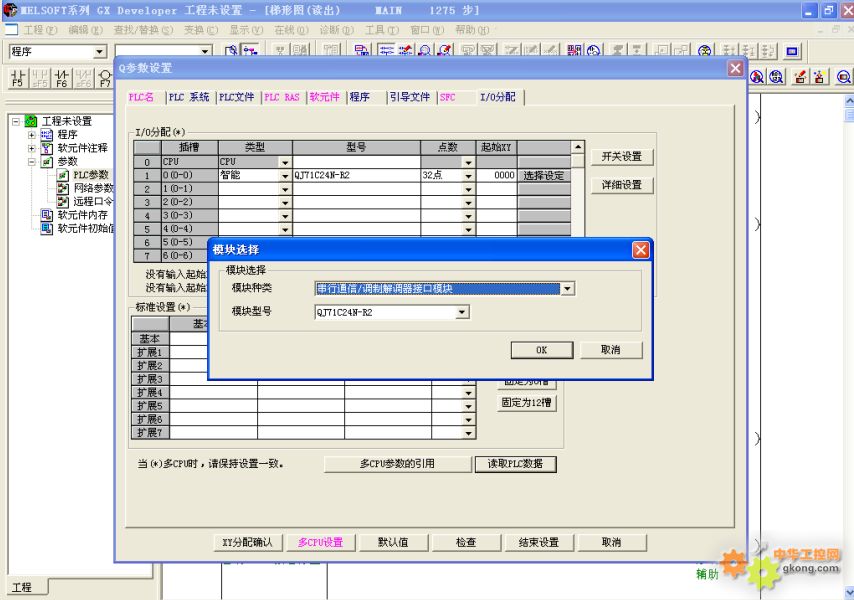The height and width of the screenshot is (600, 854).
Task: Open the 模块型号 dropdown
Action: (x=462, y=312)
